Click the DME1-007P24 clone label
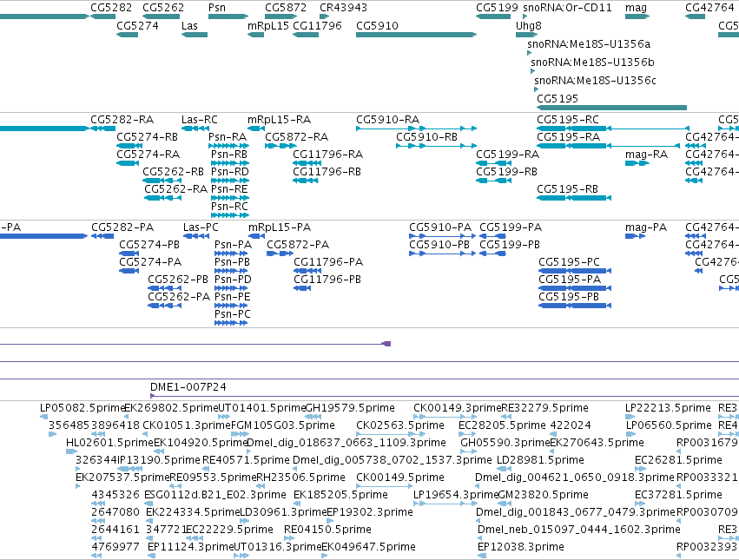This screenshot has height=560, width=739. [188, 387]
